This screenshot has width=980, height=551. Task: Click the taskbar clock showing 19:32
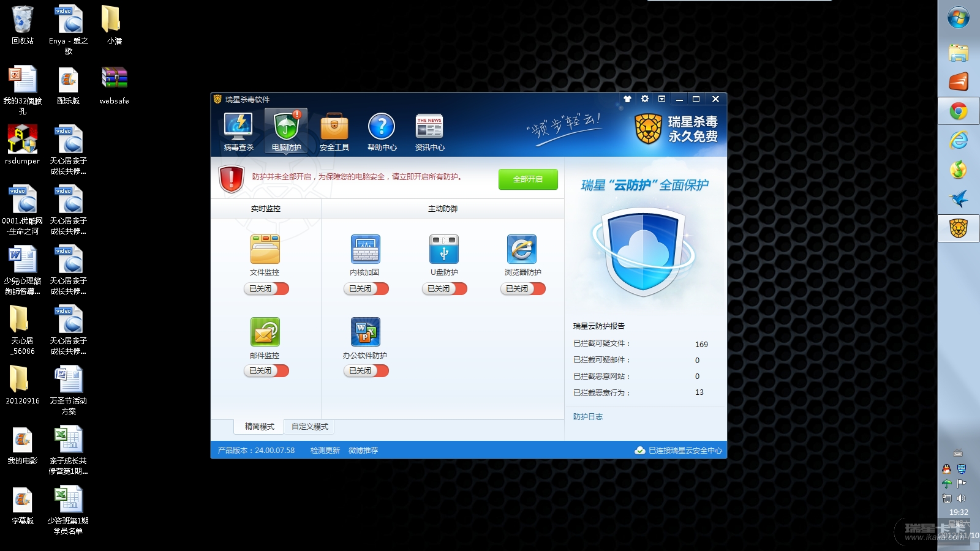pyautogui.click(x=959, y=512)
